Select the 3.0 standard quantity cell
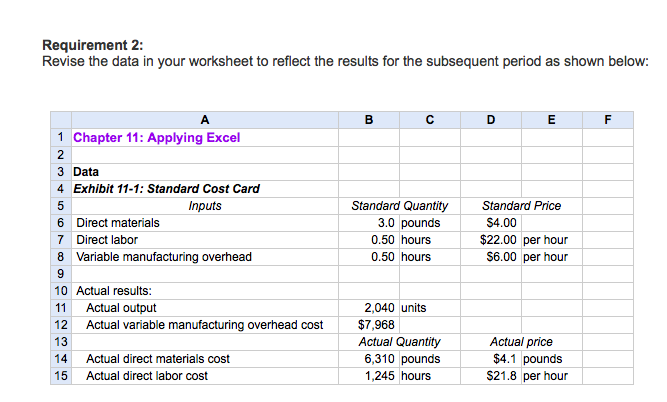 coord(369,223)
